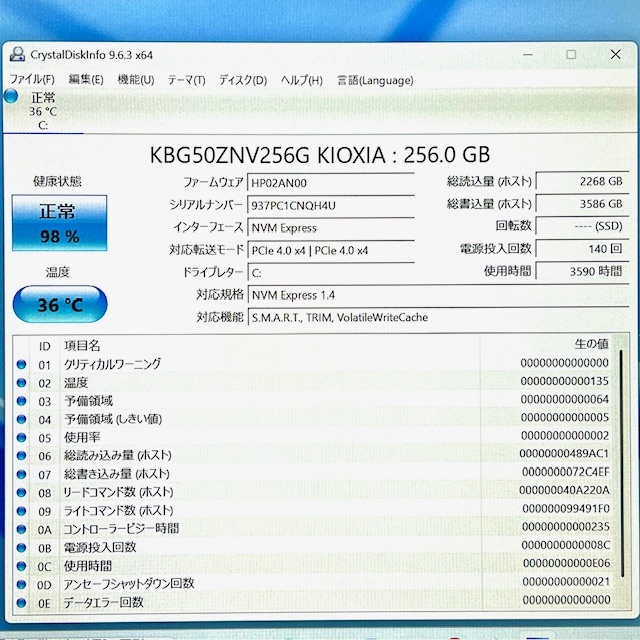Open the ファイル(F) menu
This screenshot has width=640, height=640.
[32, 79]
